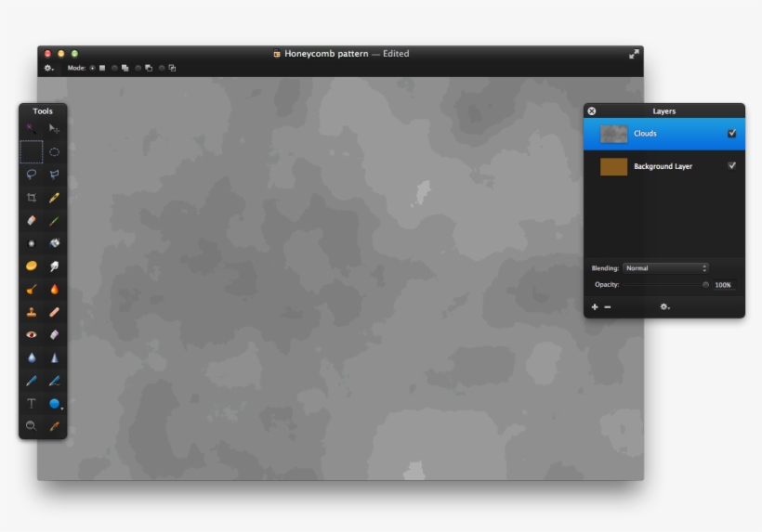The height and width of the screenshot is (532, 762).
Task: Select the Zoom magnifier tool
Action: point(32,426)
